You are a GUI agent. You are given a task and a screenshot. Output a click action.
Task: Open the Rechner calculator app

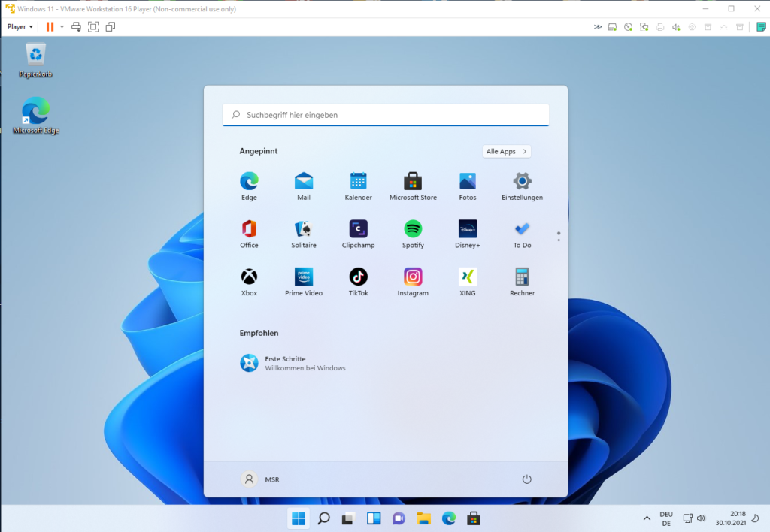click(x=522, y=277)
